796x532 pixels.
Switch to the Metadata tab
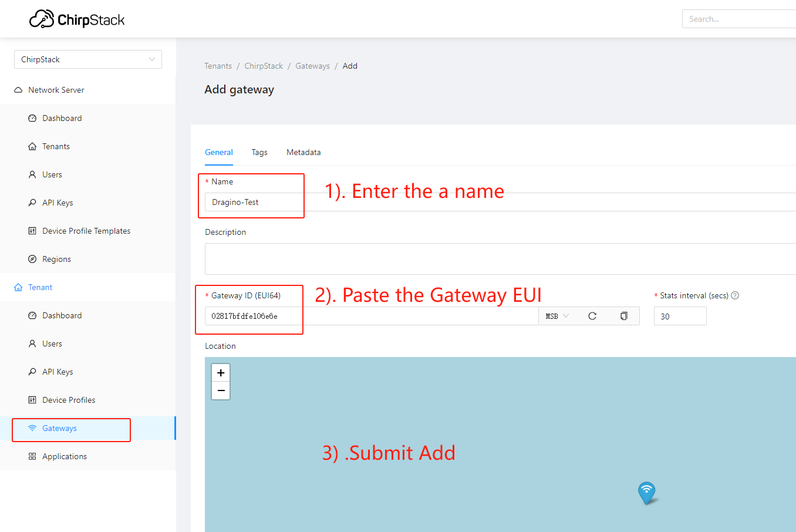[303, 152]
